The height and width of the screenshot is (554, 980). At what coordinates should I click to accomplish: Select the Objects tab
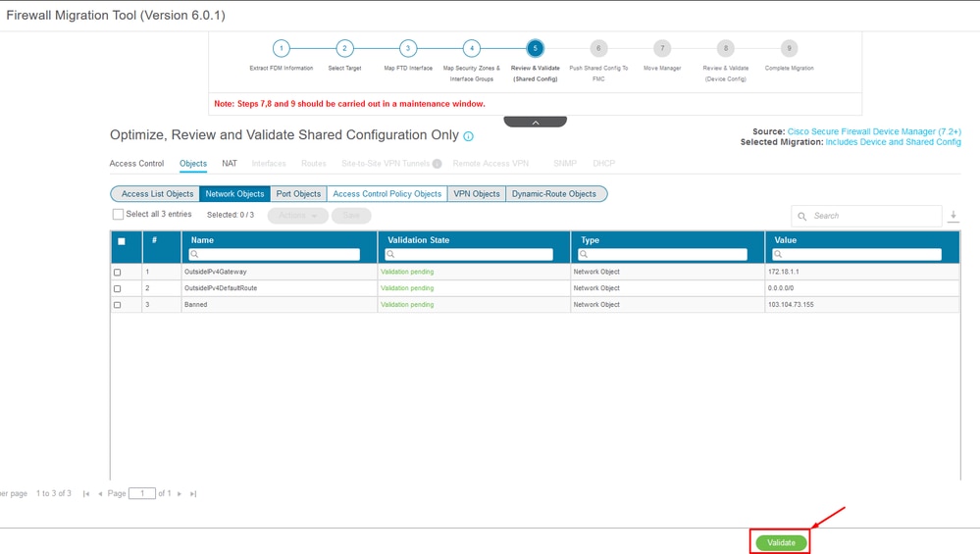[193, 164]
